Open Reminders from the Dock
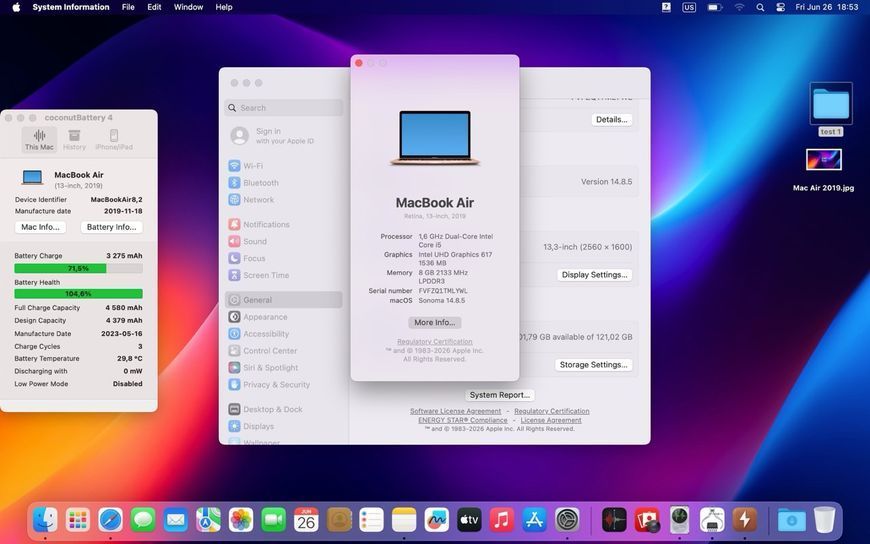The image size is (870, 544). coord(371,520)
